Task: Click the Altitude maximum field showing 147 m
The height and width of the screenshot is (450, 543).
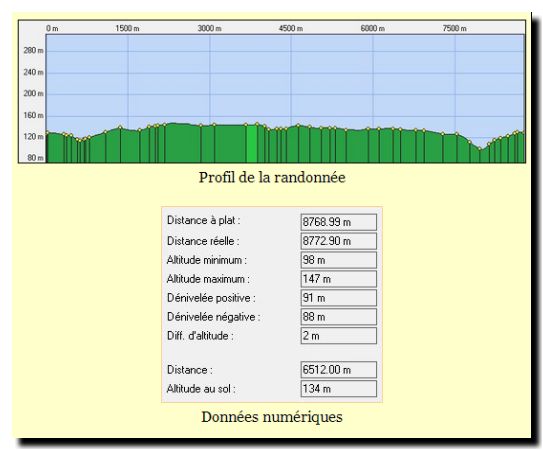Action: tap(339, 279)
